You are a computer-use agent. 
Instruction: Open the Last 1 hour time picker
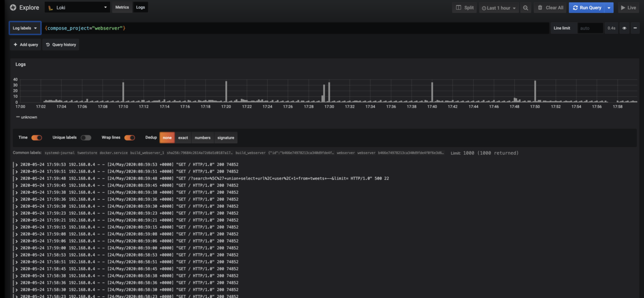coord(499,8)
